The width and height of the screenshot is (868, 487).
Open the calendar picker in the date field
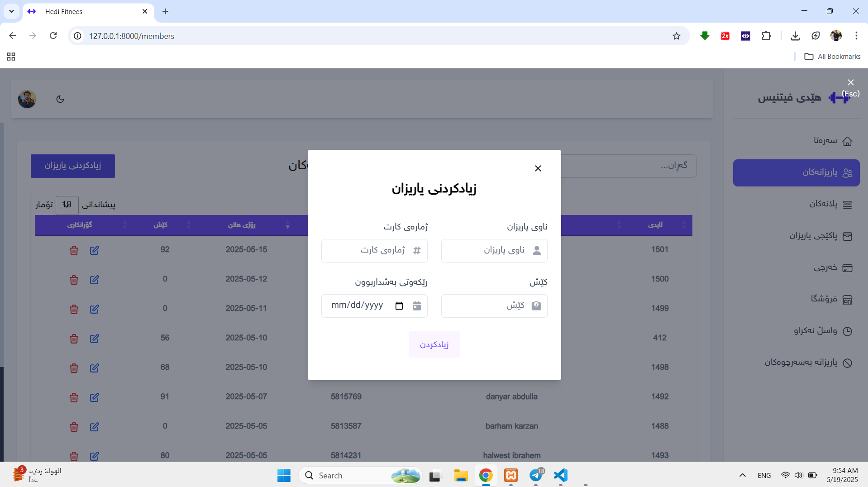point(399,306)
